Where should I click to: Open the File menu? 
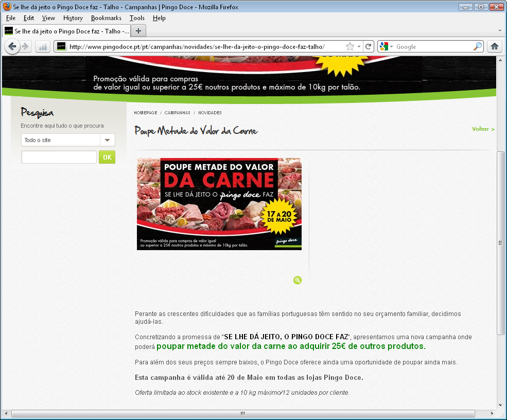point(11,18)
